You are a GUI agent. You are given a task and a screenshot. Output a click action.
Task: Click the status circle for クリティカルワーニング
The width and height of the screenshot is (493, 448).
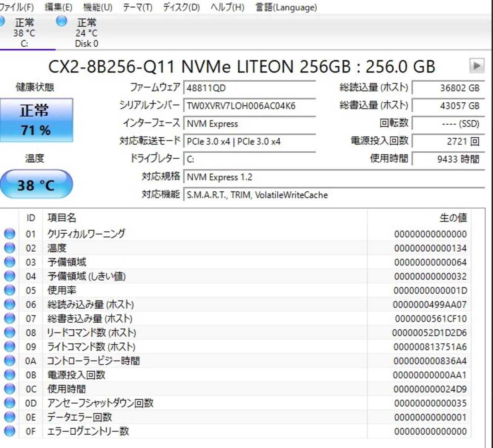point(10,234)
